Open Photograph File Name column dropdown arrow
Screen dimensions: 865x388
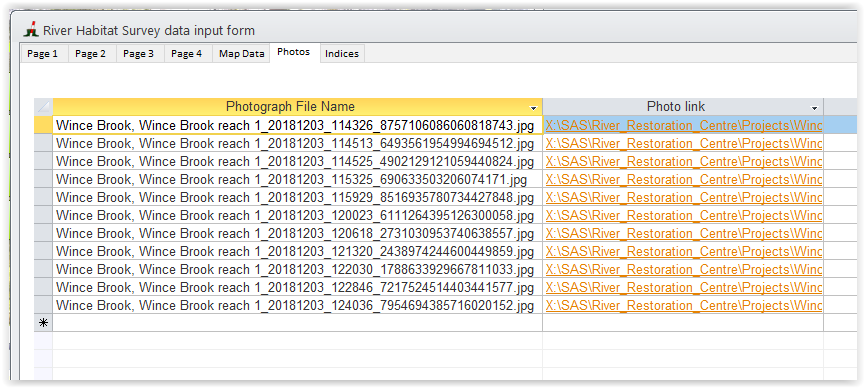[533, 108]
